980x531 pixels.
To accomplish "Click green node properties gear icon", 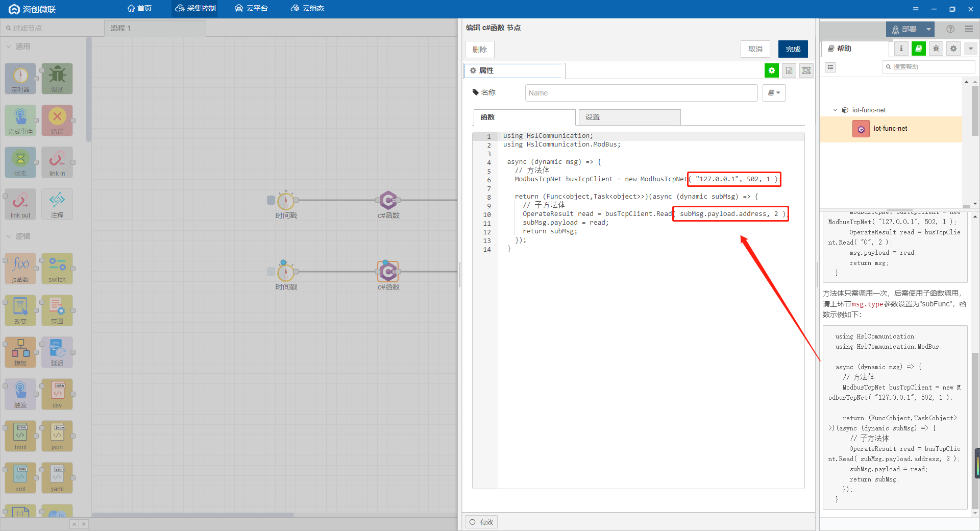I will pyautogui.click(x=772, y=70).
